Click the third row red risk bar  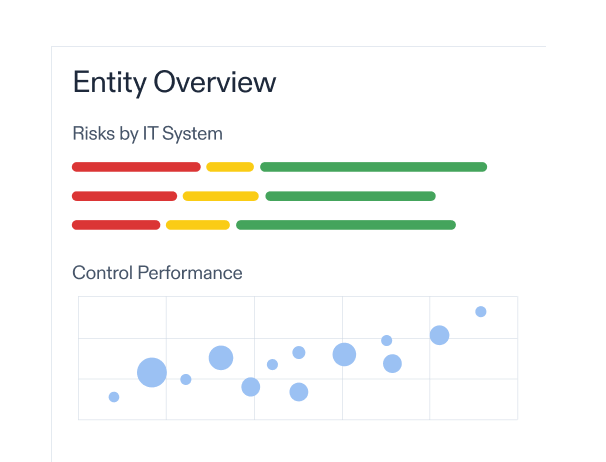pos(116,225)
